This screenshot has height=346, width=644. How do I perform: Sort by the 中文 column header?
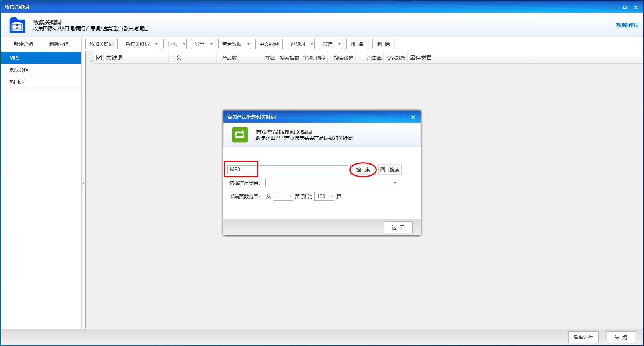(x=192, y=58)
